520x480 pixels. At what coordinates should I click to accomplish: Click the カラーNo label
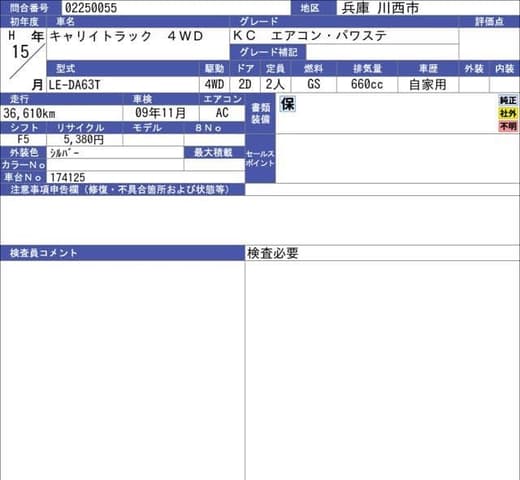pos(23,165)
